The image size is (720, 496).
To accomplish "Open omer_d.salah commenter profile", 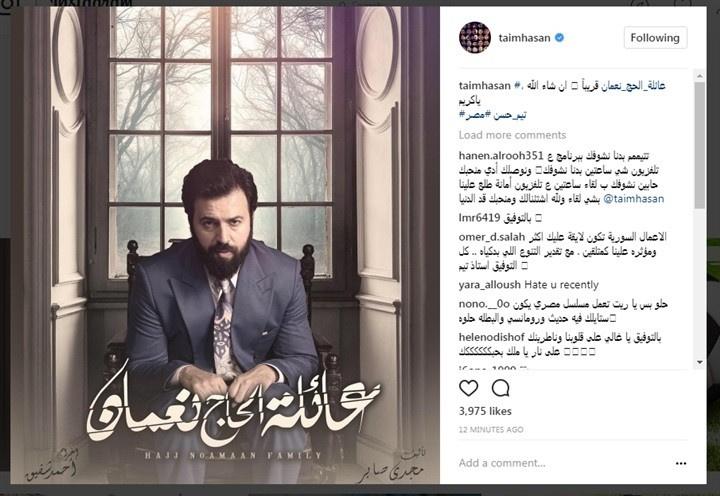I will [492, 237].
